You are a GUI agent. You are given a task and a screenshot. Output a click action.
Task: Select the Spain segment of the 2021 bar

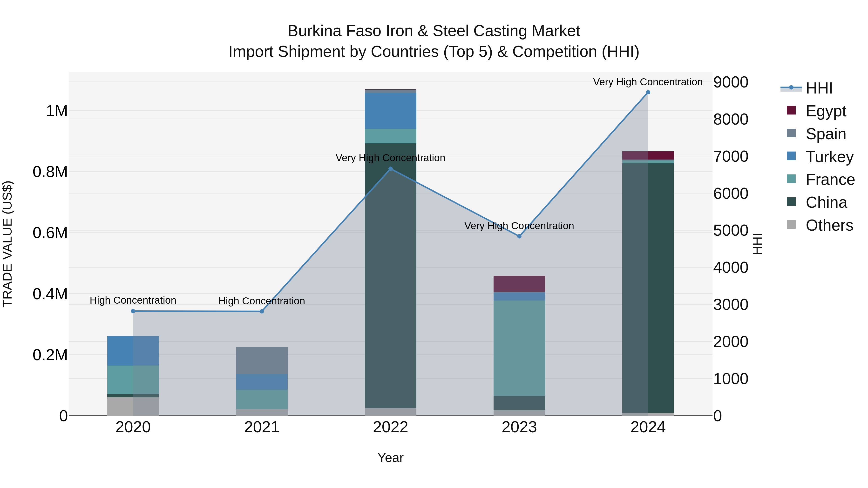point(262,361)
